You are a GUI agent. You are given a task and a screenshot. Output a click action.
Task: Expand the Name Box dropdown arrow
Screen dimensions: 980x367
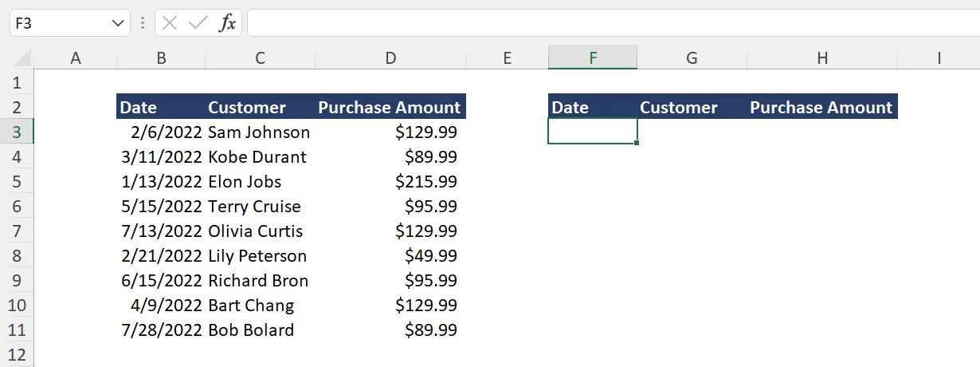(x=118, y=23)
